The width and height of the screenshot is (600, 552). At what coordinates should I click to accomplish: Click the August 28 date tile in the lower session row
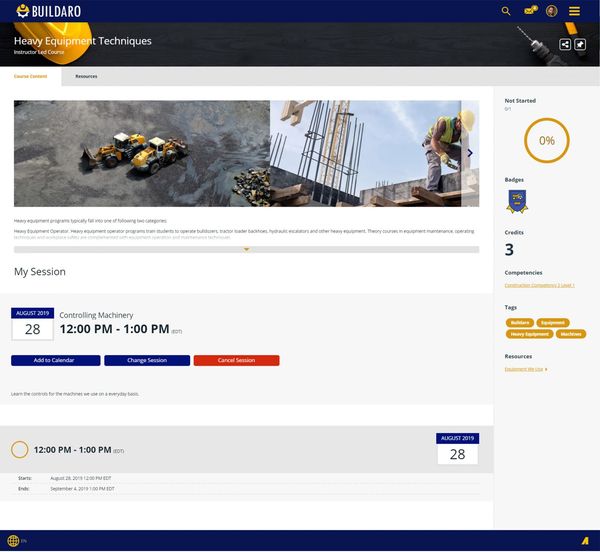[457, 449]
